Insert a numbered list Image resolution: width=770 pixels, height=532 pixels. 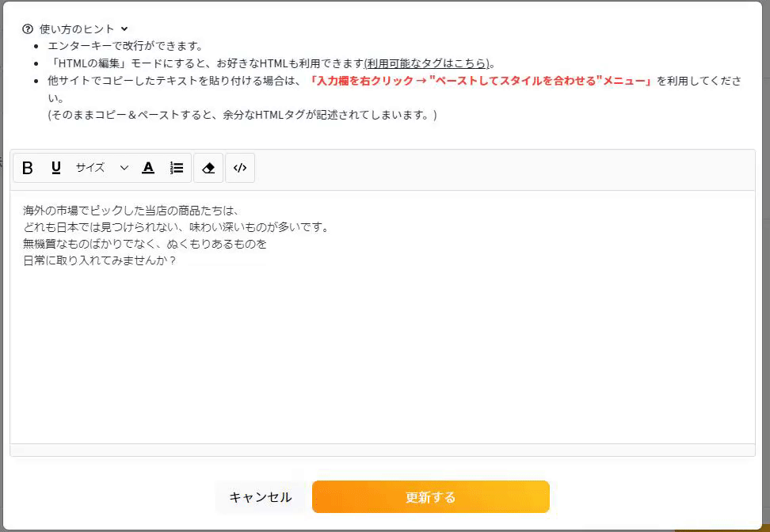click(x=177, y=168)
